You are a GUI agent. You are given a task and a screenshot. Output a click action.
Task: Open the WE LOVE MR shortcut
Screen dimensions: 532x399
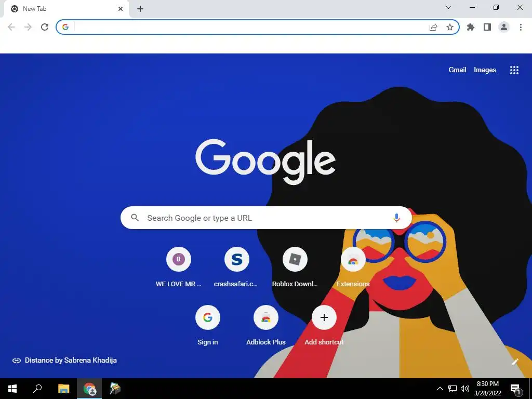179,268
